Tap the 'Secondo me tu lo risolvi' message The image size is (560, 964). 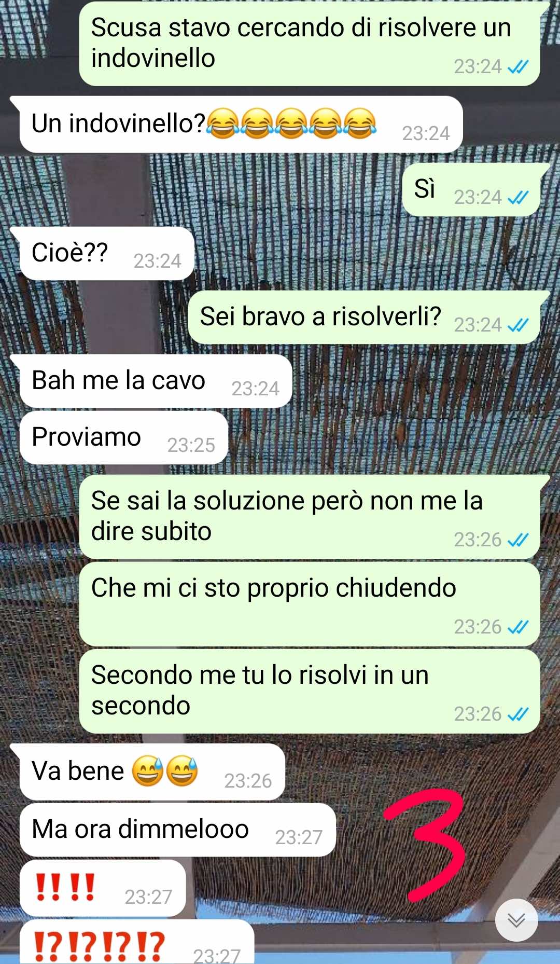pyautogui.click(x=310, y=691)
